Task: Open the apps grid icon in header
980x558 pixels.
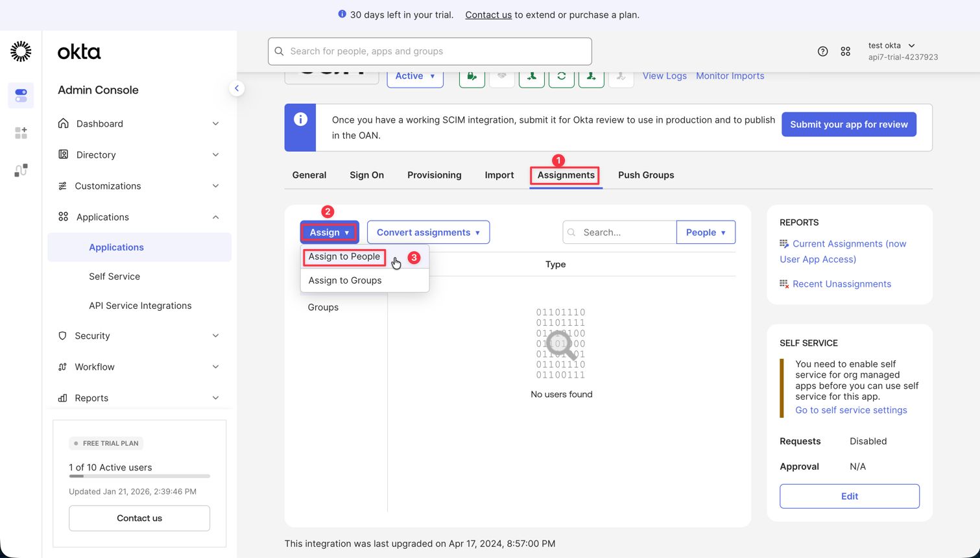Action: coord(845,51)
